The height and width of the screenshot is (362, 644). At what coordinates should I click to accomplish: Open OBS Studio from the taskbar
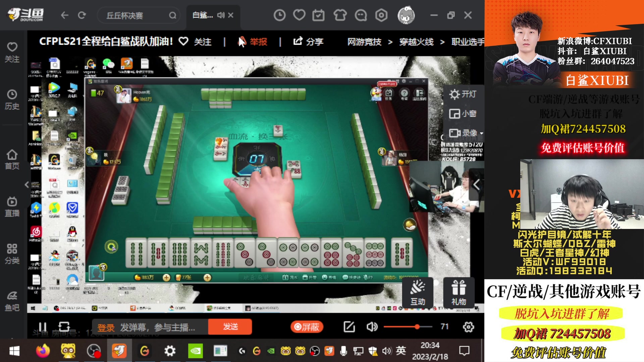click(x=94, y=351)
